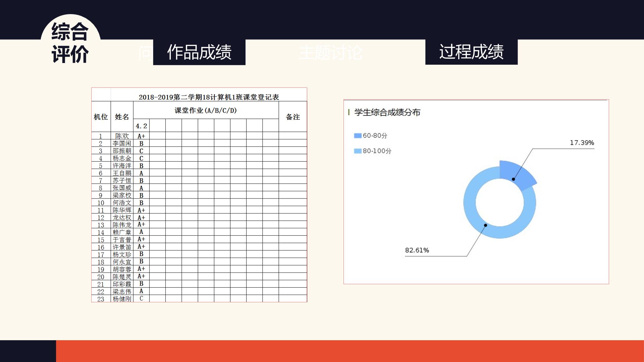This screenshot has height=362, width=644.
Task: Select the 备注 column header
Action: click(x=293, y=117)
